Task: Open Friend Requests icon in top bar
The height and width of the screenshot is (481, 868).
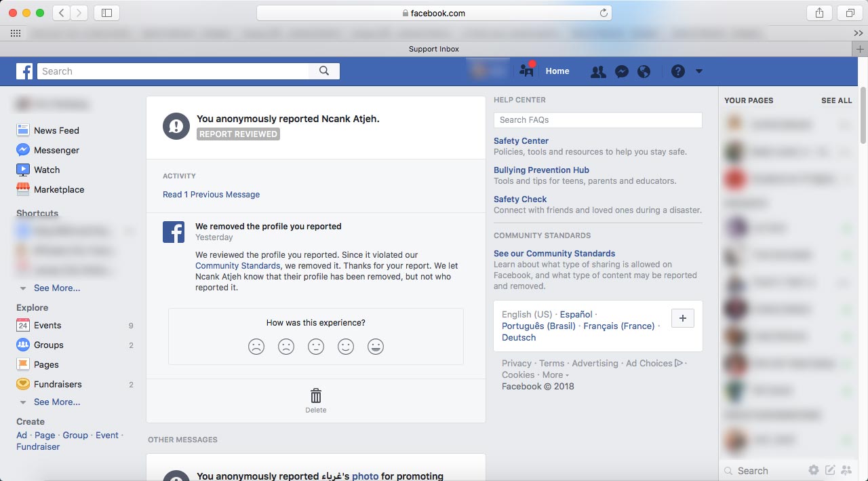Action: 597,71
